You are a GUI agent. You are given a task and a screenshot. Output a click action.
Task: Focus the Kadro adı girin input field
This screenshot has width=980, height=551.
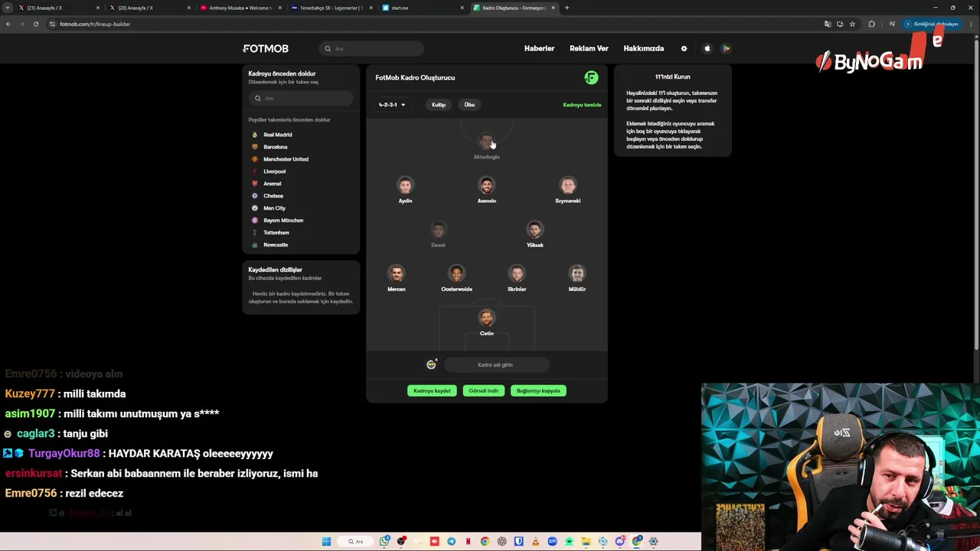tap(495, 365)
